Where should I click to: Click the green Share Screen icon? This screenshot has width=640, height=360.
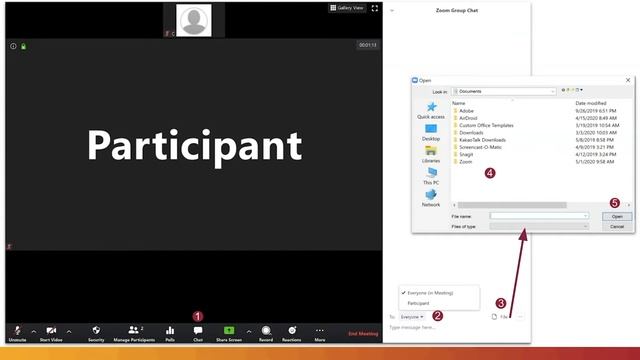tap(229, 330)
